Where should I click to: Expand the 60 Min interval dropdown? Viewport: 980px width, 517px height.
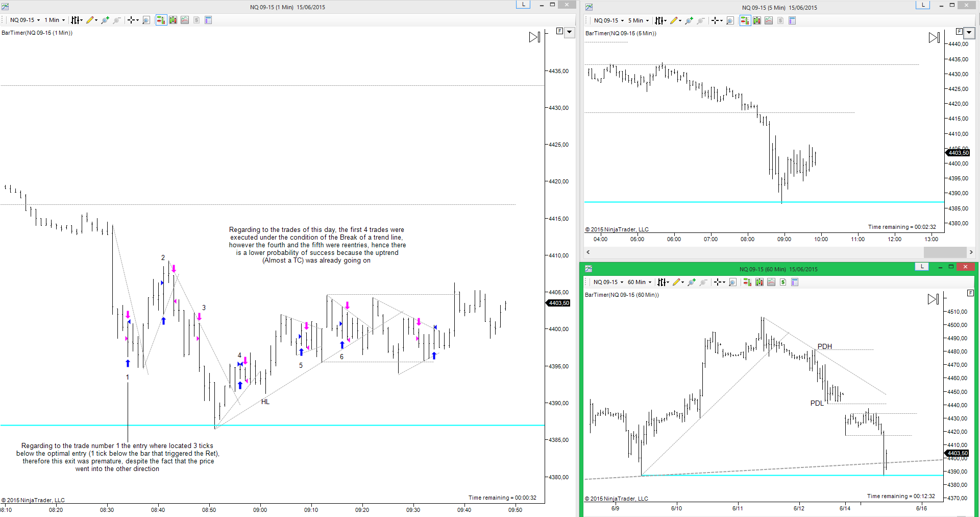[x=640, y=282]
